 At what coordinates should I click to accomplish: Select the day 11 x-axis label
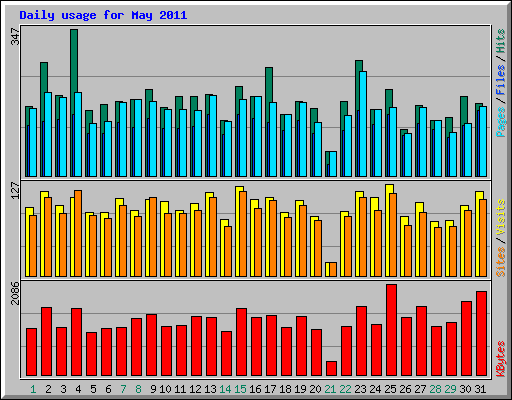[180, 389]
